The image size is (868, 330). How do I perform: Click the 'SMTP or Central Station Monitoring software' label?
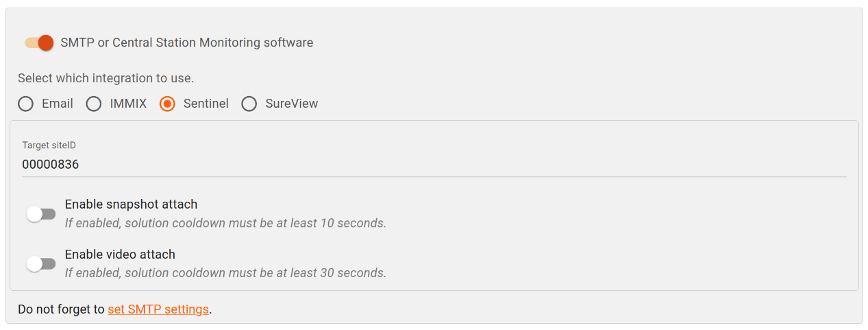pos(186,43)
